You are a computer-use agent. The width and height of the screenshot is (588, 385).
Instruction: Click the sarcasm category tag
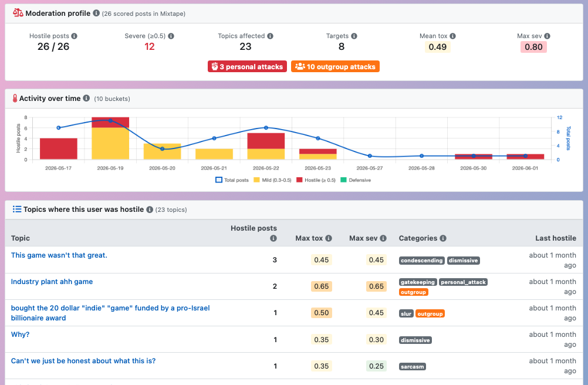412,367
